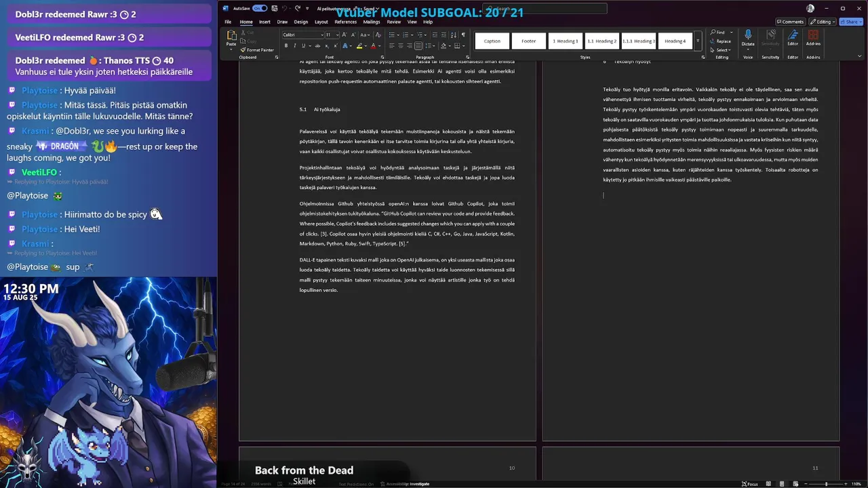Screen dimensions: 868x488
Task: Click the Comments button
Action: (790, 22)
